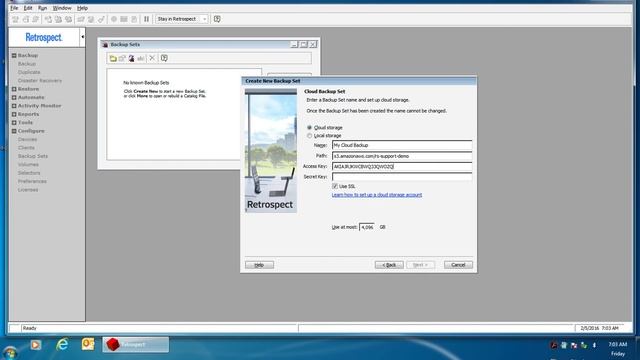Collapse the Backup section in sidebar
This screenshot has width=640, height=360.
pos(14,56)
